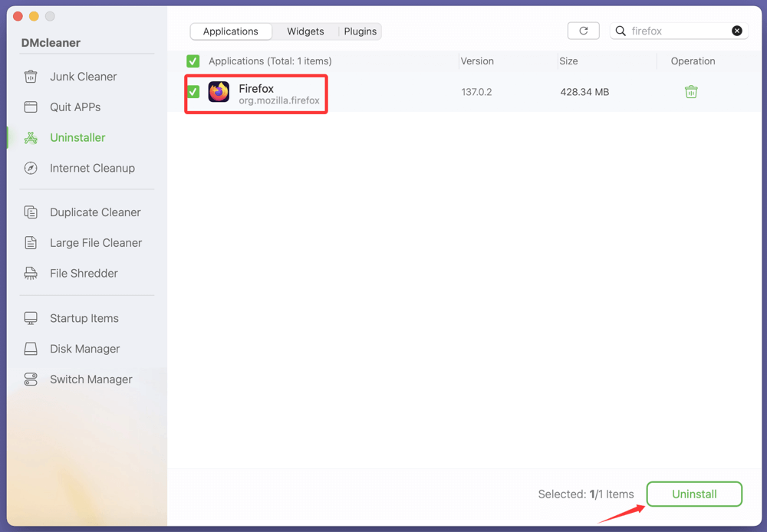
Task: Toggle the select-all Applications checkbox
Action: click(x=193, y=61)
